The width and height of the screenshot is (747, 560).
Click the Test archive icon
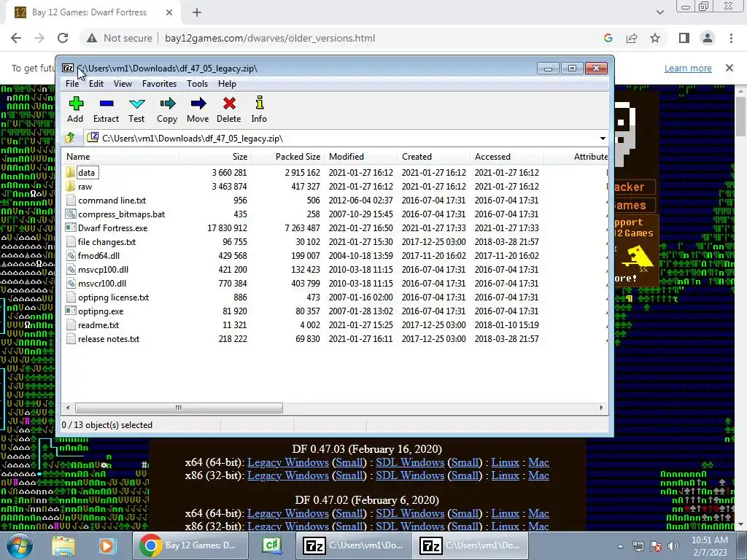(x=136, y=104)
